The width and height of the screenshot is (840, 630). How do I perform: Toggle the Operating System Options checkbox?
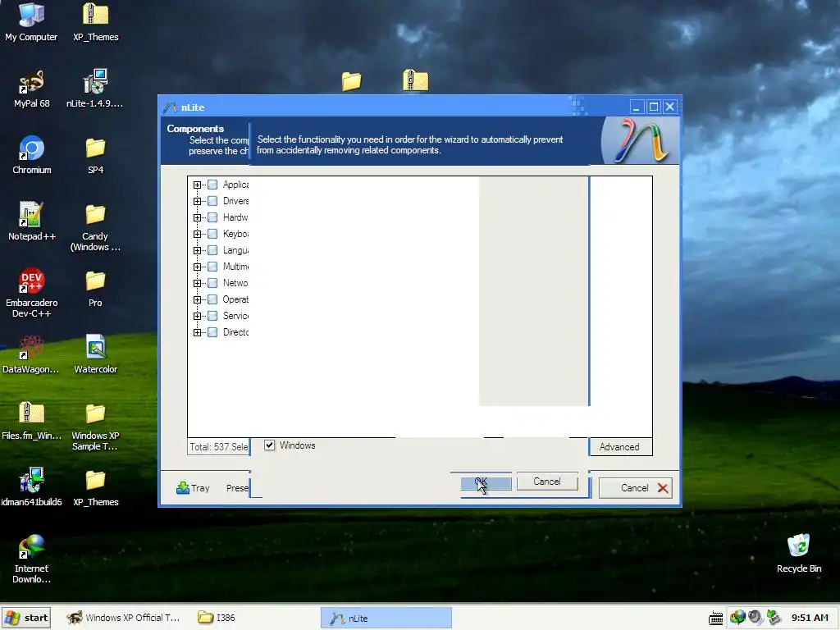[x=212, y=299]
